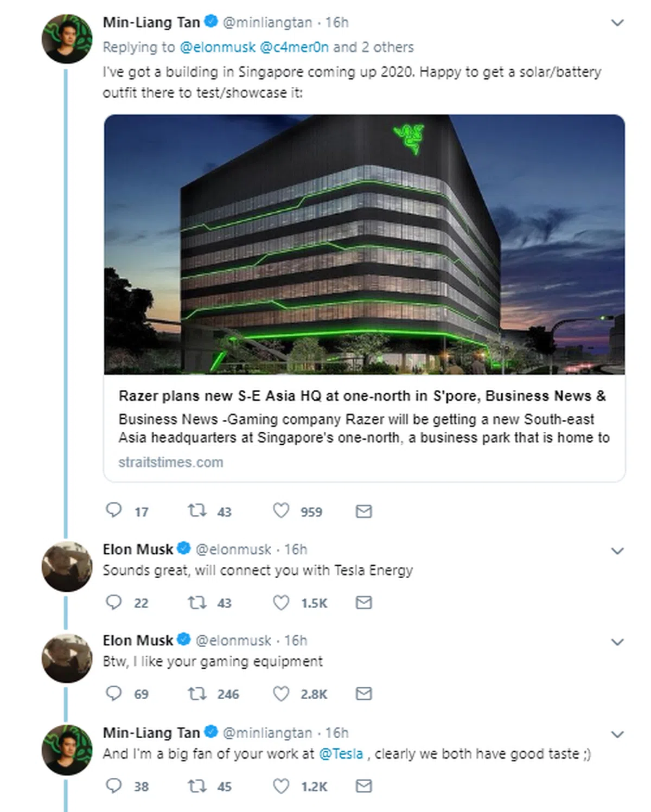Expand options menu on 'Sounds great' tweet
This screenshot has height=812, width=651.
tap(617, 551)
